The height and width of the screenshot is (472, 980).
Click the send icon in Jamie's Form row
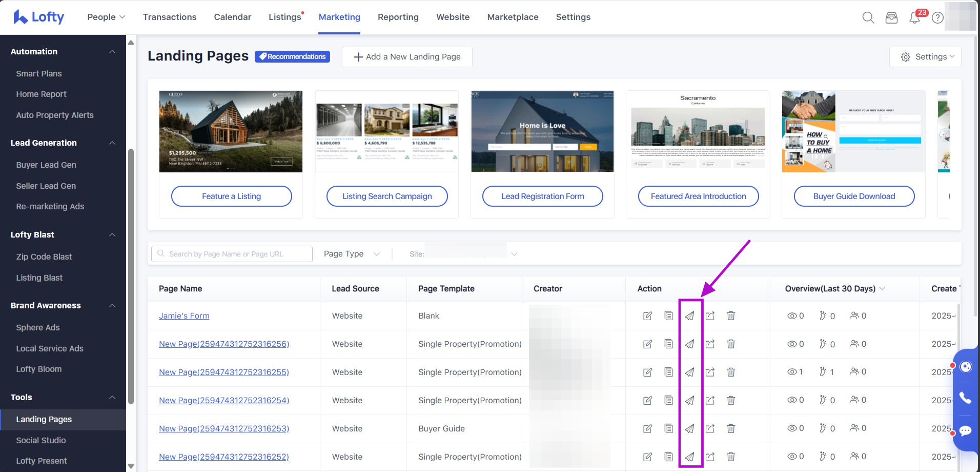click(x=690, y=316)
